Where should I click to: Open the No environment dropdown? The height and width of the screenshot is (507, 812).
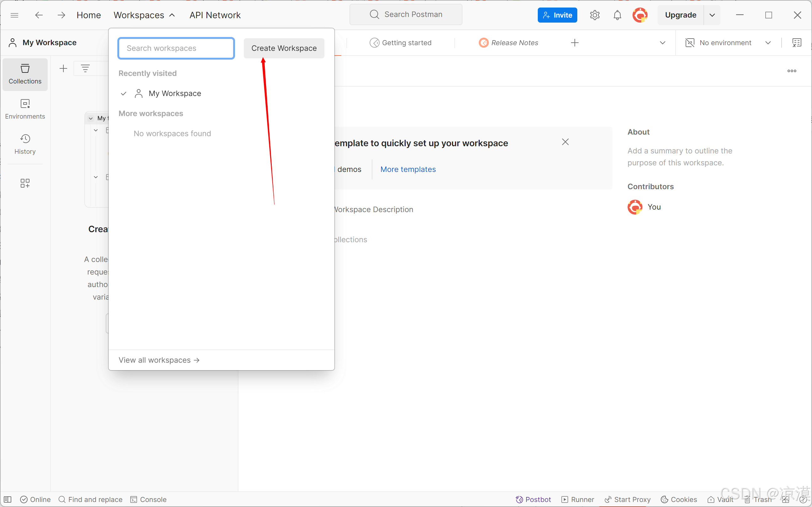(x=728, y=43)
